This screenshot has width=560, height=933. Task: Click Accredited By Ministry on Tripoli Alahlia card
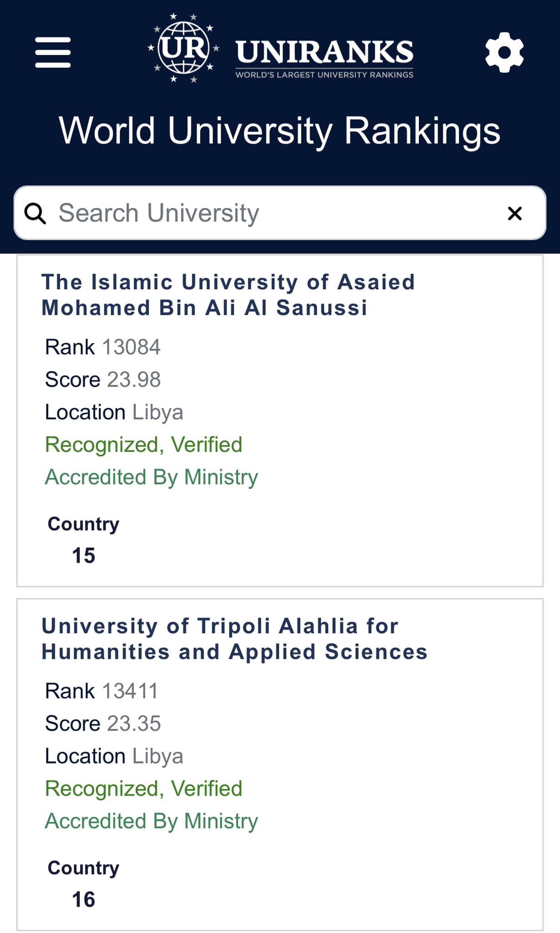click(x=151, y=821)
